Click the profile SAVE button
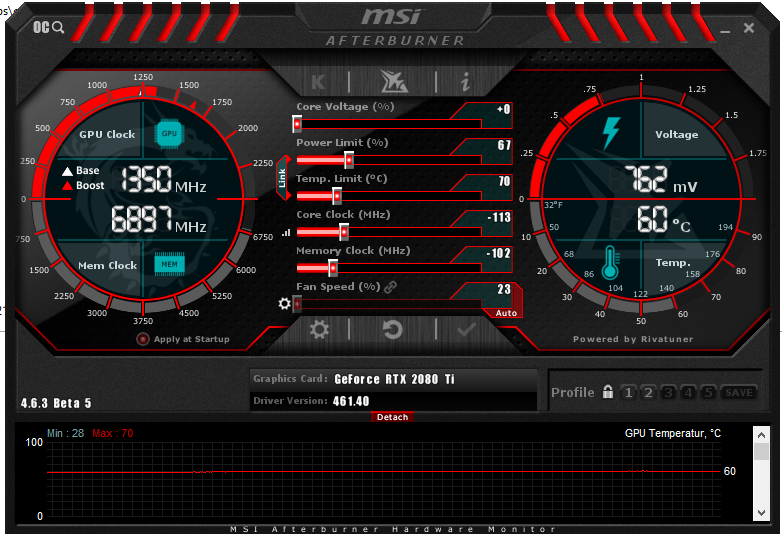 coord(739,393)
